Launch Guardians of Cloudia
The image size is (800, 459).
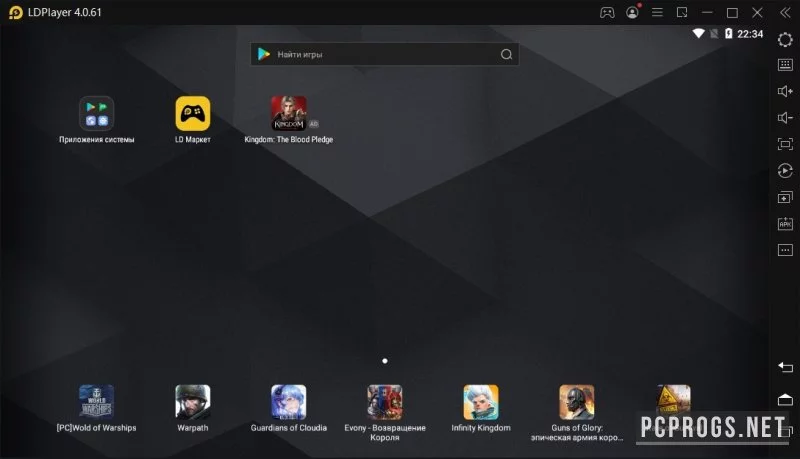pyautogui.click(x=289, y=402)
